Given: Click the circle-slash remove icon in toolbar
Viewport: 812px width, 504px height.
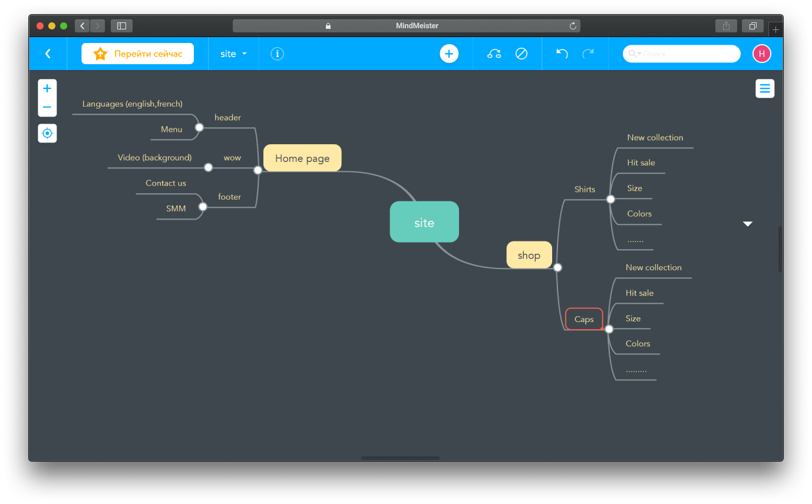Looking at the screenshot, I should coord(521,54).
